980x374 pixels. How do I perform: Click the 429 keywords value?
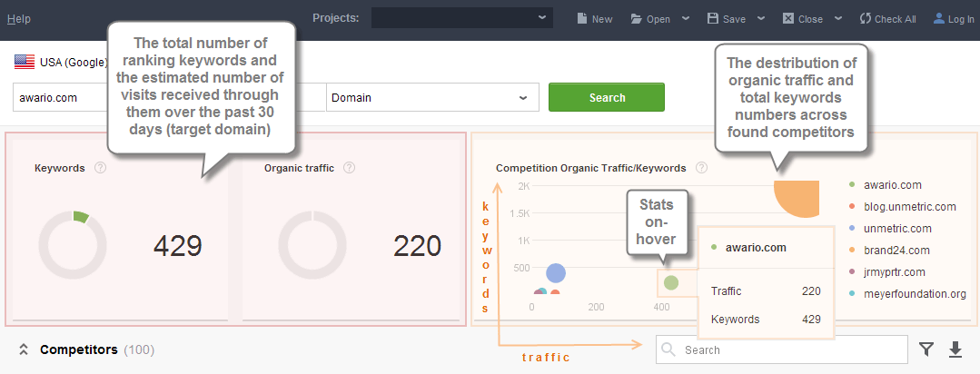(177, 247)
